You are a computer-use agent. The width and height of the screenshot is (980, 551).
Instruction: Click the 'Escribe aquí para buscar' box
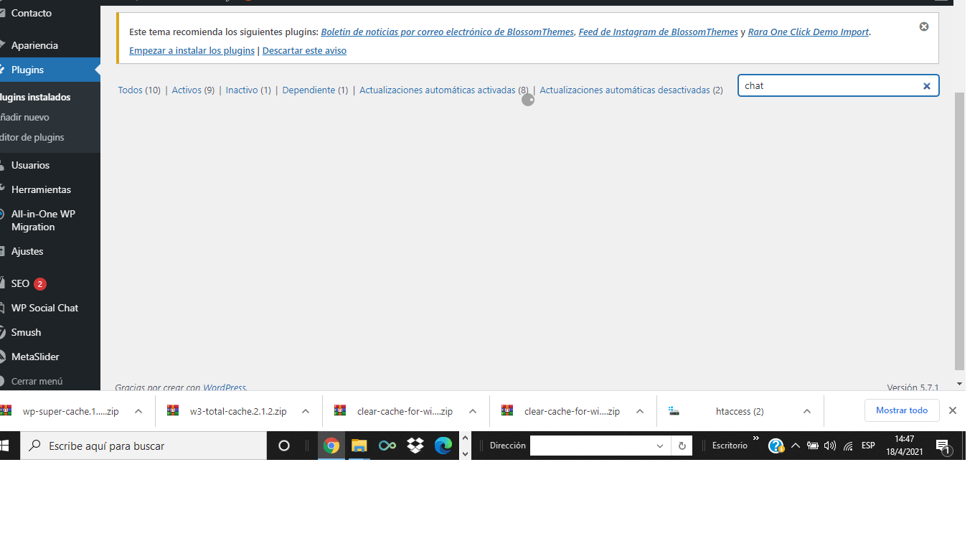pyautogui.click(x=143, y=446)
